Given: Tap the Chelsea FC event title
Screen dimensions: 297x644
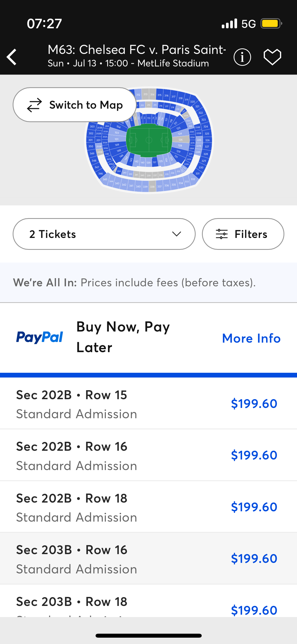Looking at the screenshot, I should pyautogui.click(x=137, y=49).
